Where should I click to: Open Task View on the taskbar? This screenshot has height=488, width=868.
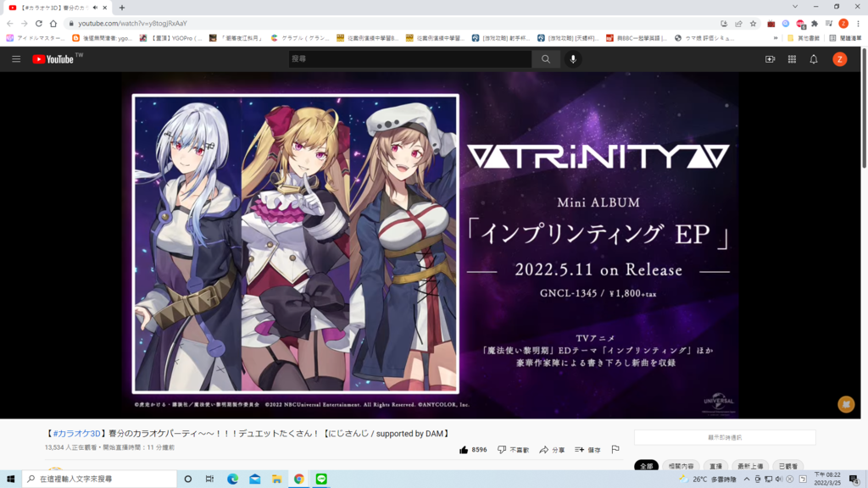click(x=209, y=479)
